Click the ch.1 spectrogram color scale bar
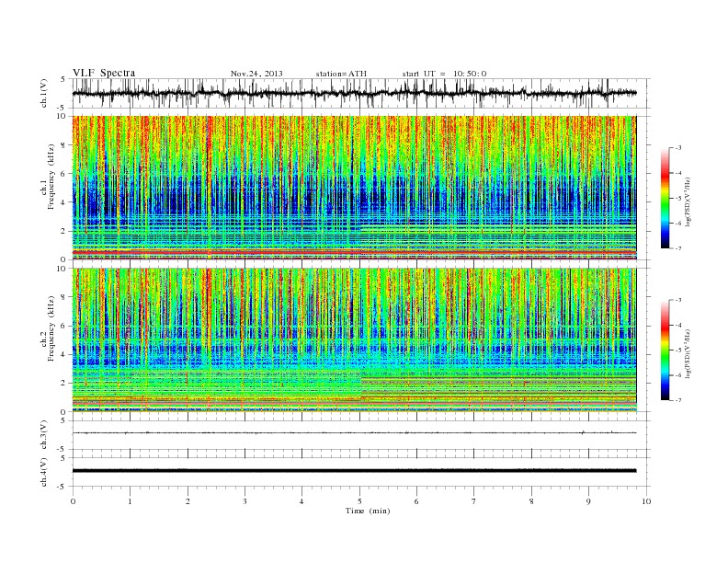 665,198
